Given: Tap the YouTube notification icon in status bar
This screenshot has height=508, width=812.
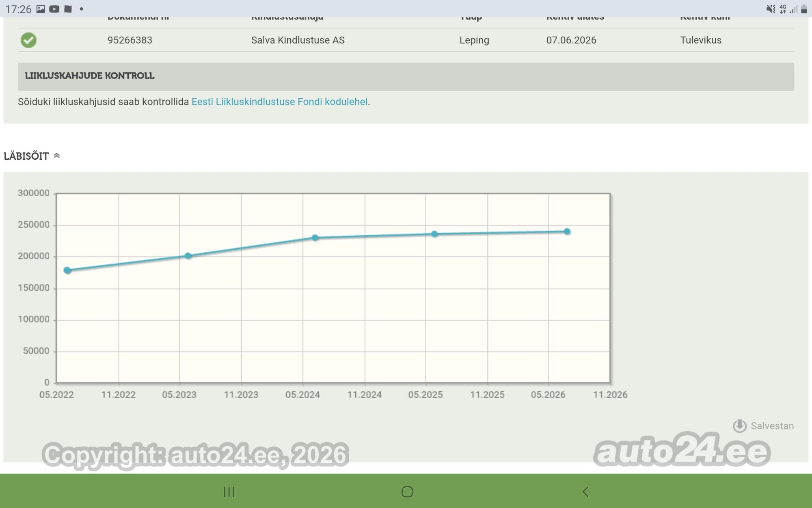Looking at the screenshot, I should pos(54,9).
